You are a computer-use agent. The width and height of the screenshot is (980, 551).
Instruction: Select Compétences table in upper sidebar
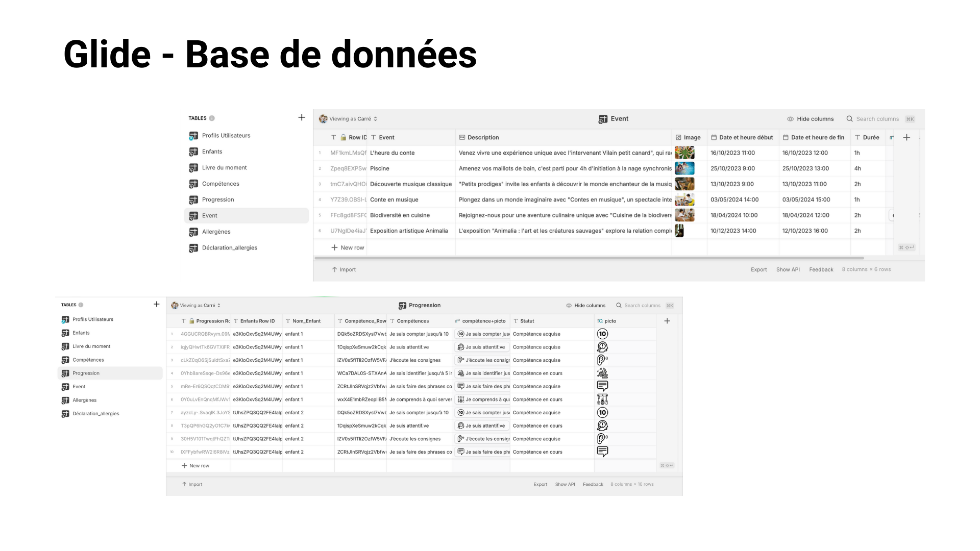click(x=220, y=184)
